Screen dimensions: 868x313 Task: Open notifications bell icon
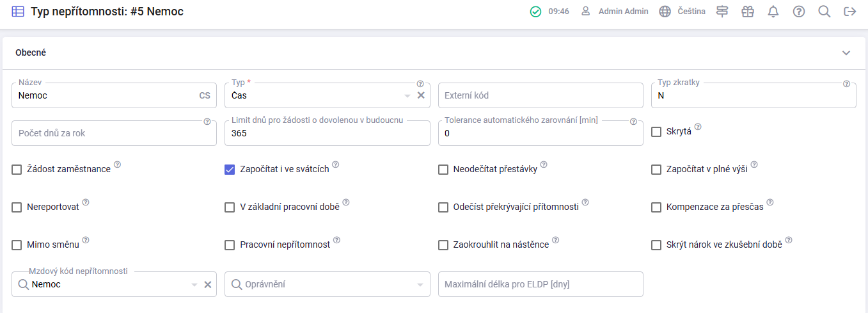click(773, 12)
